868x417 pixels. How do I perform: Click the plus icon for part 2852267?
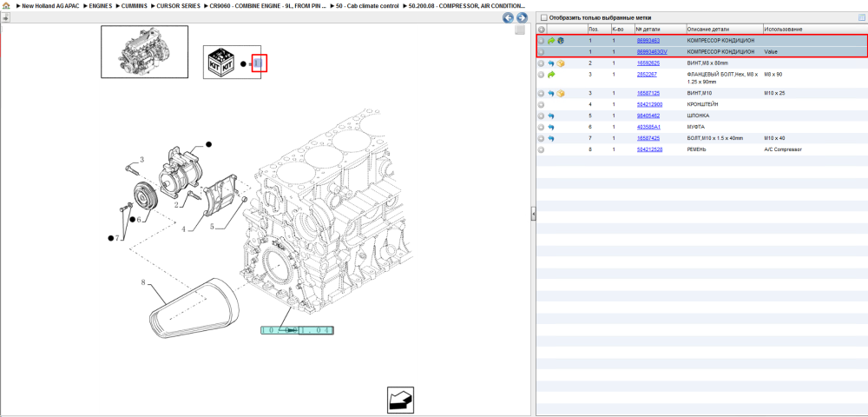click(x=542, y=74)
